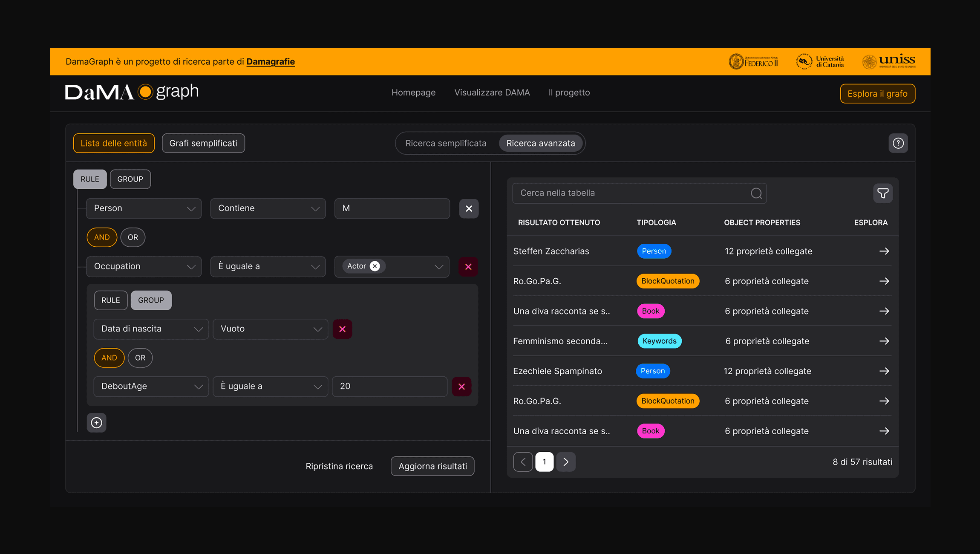980x554 pixels.
Task: Remove the Person Contiene rule
Action: click(x=469, y=209)
